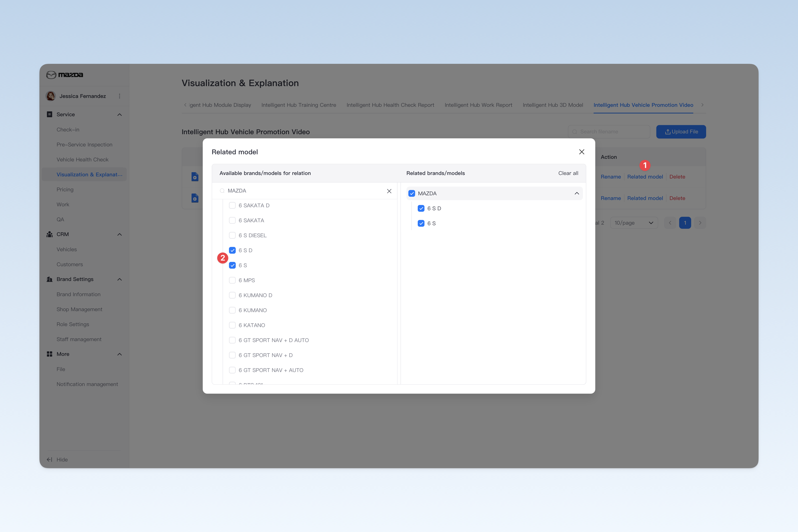
Task: Uncheck the MAZDA brand in related models
Action: click(412, 193)
